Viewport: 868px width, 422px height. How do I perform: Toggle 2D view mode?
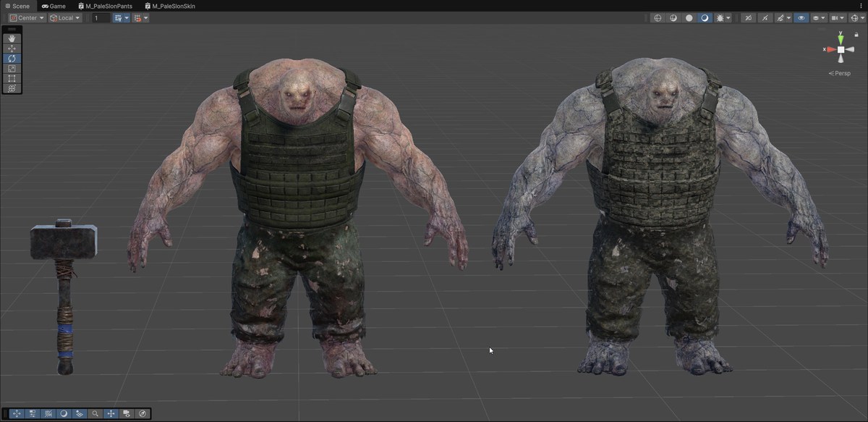[x=749, y=18]
